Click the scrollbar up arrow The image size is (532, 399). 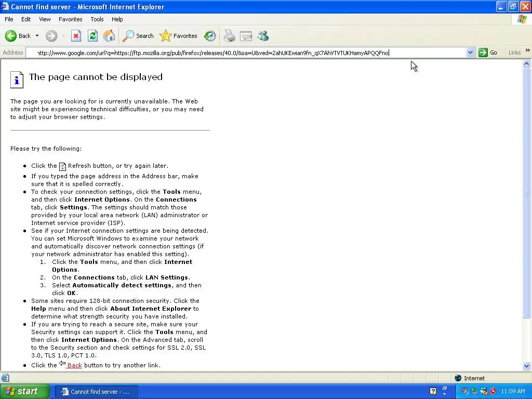tap(527, 63)
